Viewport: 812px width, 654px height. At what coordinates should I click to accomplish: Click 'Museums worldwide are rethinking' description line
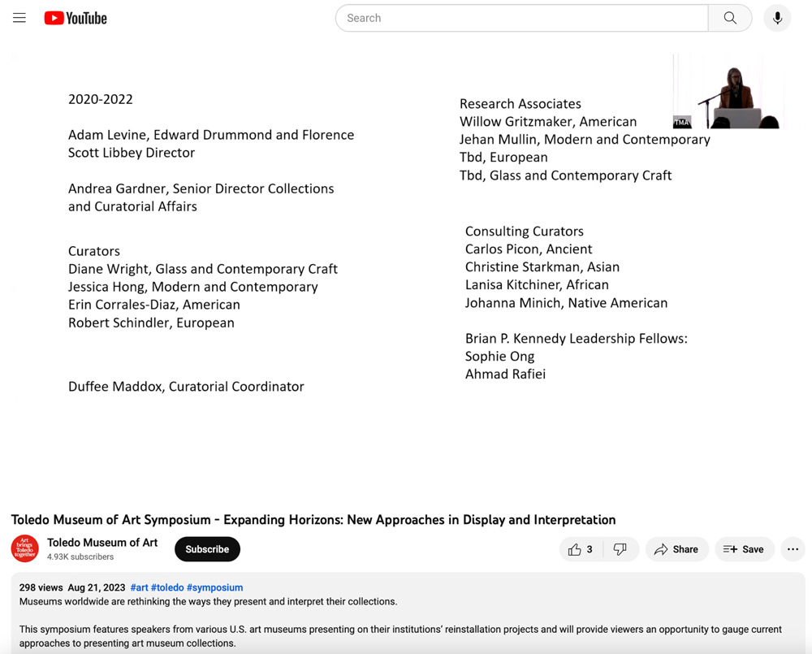[x=208, y=601]
